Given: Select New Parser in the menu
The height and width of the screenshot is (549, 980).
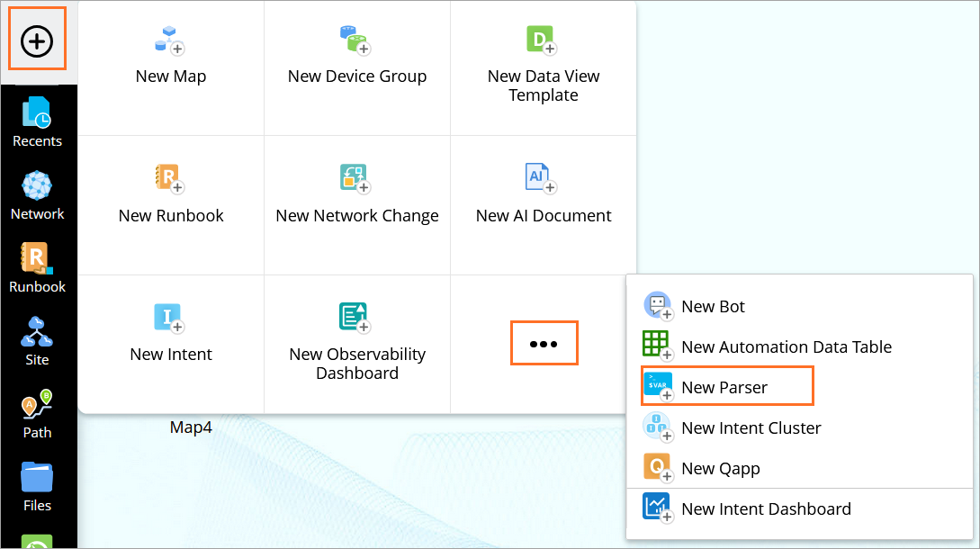Looking at the screenshot, I should coord(724,387).
